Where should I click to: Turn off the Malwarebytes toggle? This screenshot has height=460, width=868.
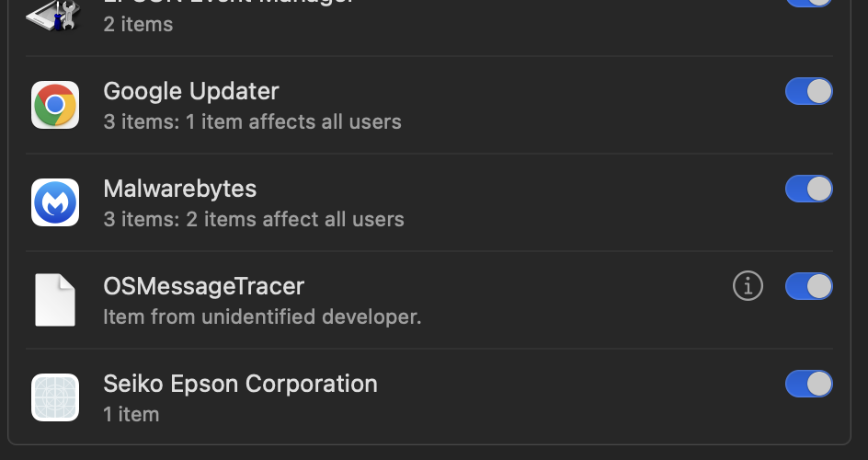(808, 189)
